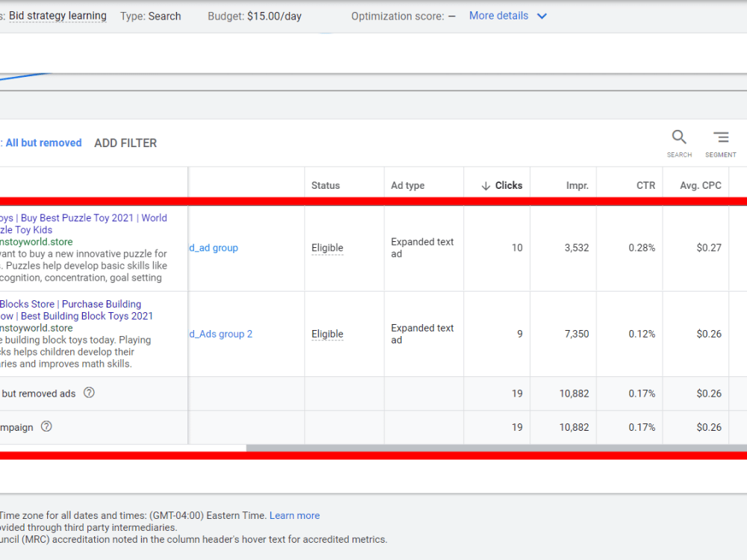
Task: Sort by Ad type column header
Action: [408, 185]
